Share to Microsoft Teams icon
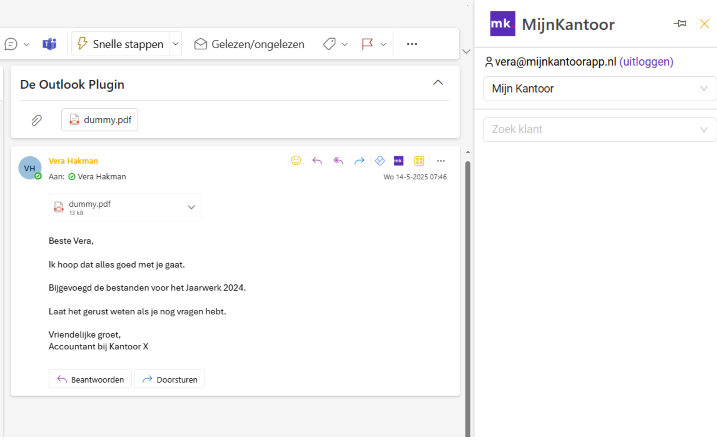The width and height of the screenshot is (717, 443). click(x=49, y=44)
